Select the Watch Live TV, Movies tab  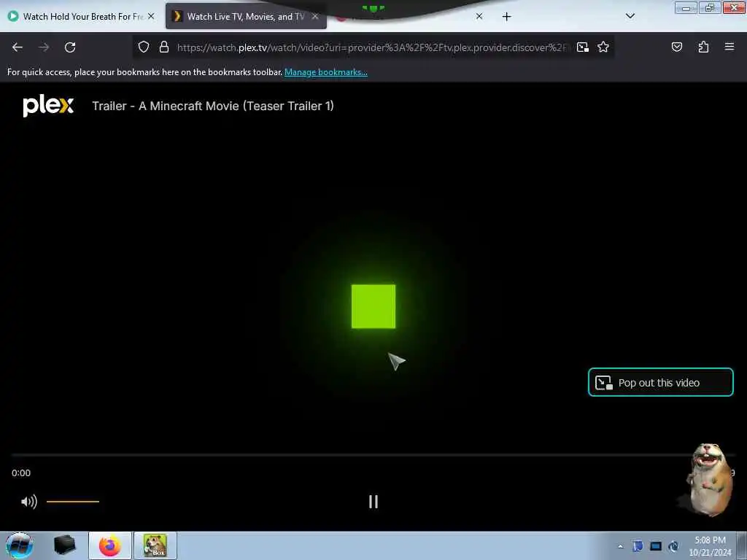tap(245, 16)
